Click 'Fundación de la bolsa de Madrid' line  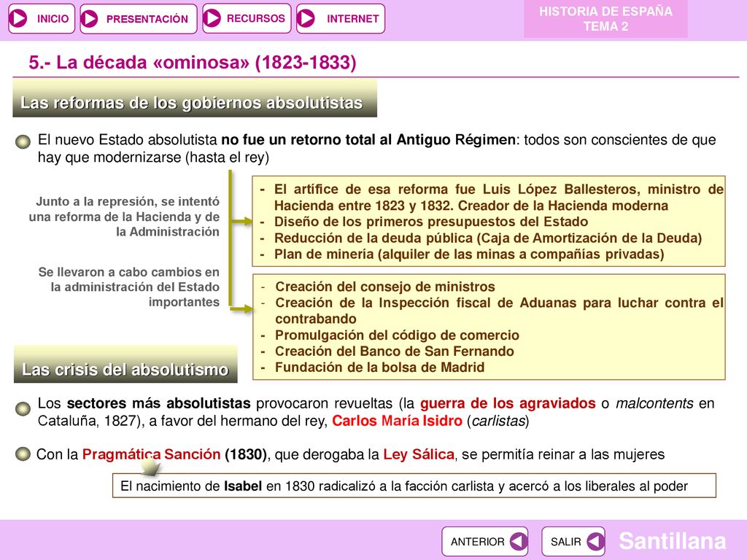pos(379,367)
